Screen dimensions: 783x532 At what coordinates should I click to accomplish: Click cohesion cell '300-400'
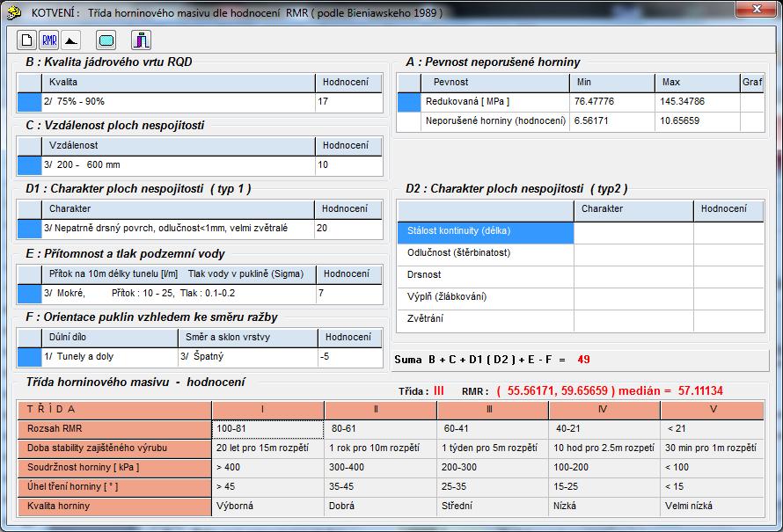pos(381,468)
